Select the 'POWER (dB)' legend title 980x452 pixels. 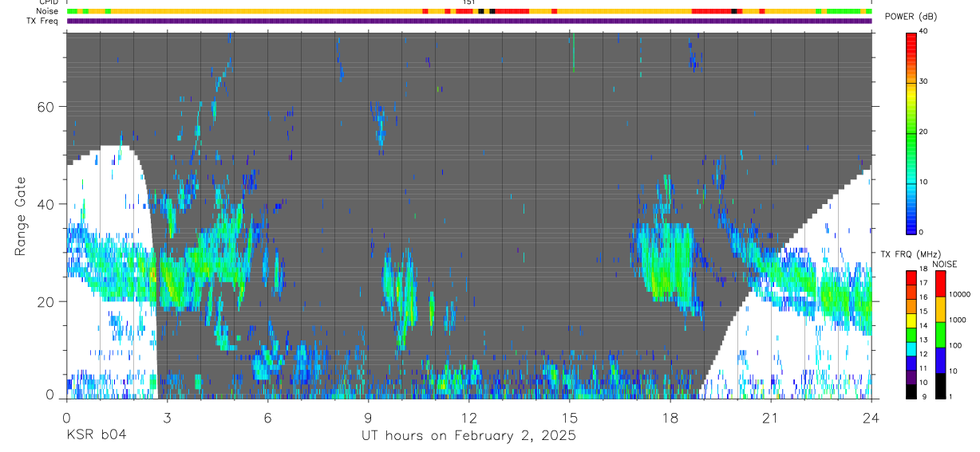click(x=911, y=17)
